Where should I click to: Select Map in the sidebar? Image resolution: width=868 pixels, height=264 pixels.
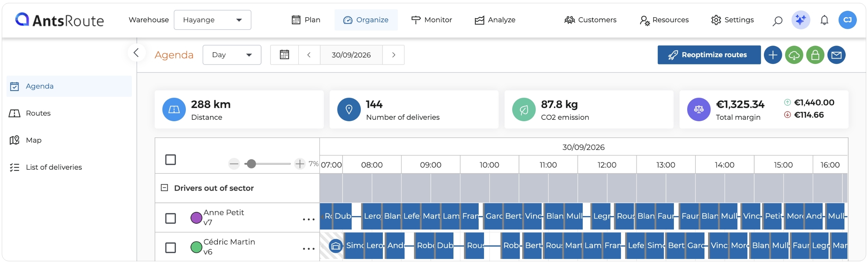[x=69, y=140]
